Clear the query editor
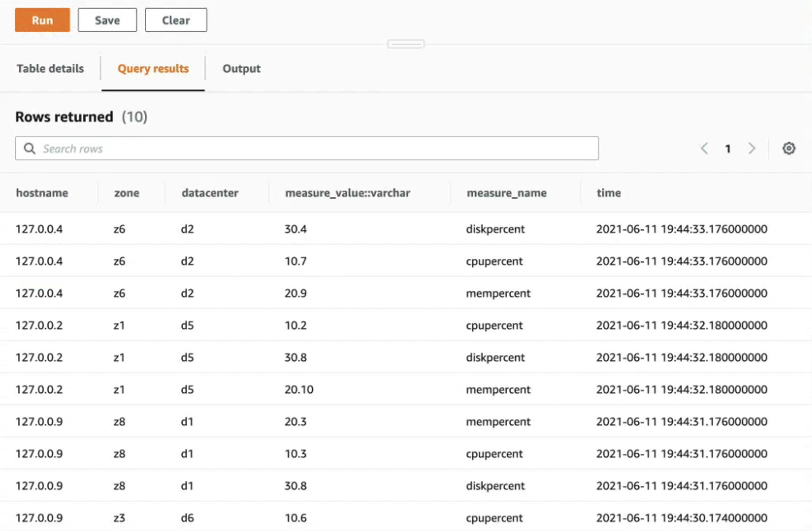812x531 pixels. (176, 20)
